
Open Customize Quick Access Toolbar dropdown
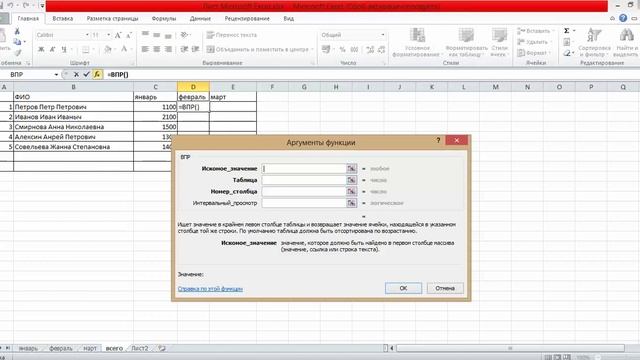[42, 5]
